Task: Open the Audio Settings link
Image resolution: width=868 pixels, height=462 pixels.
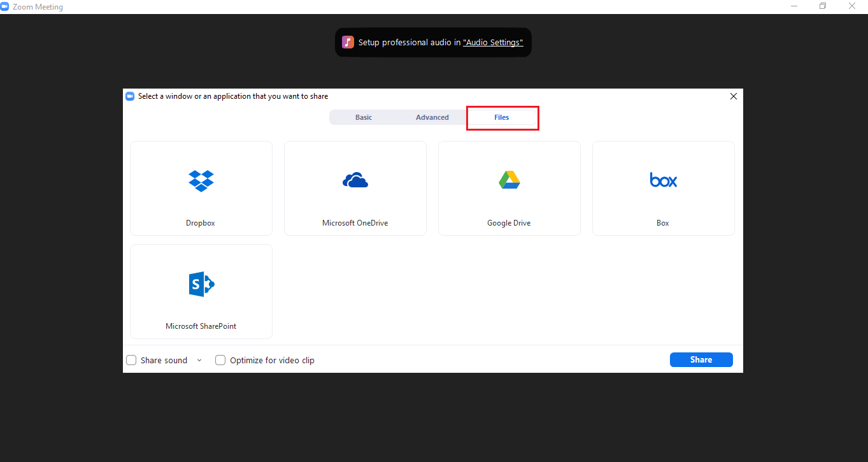Action: tap(493, 42)
